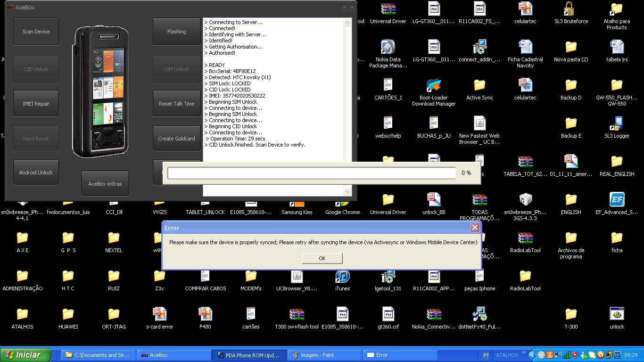Select REAL_ENGLISH folder icon

coord(617,162)
